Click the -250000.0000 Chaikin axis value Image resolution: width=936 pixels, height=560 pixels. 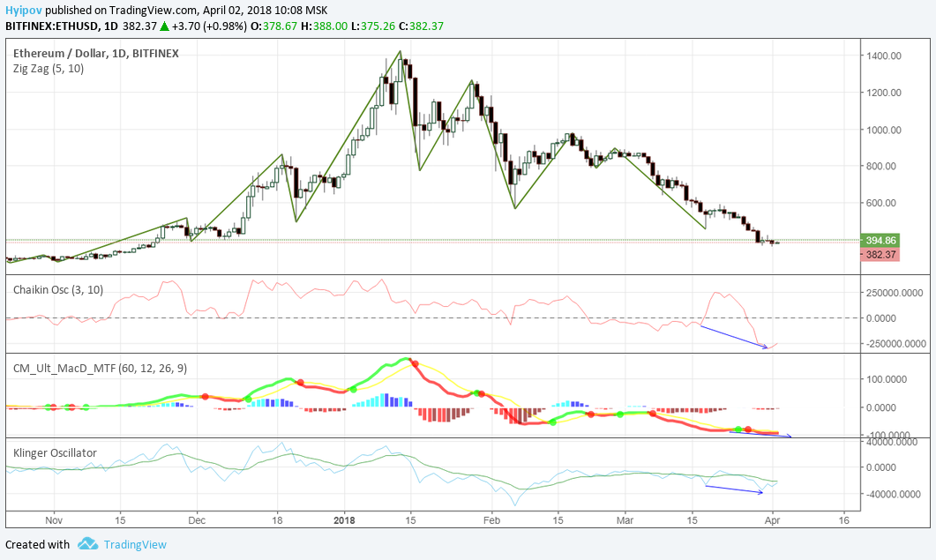pos(895,344)
